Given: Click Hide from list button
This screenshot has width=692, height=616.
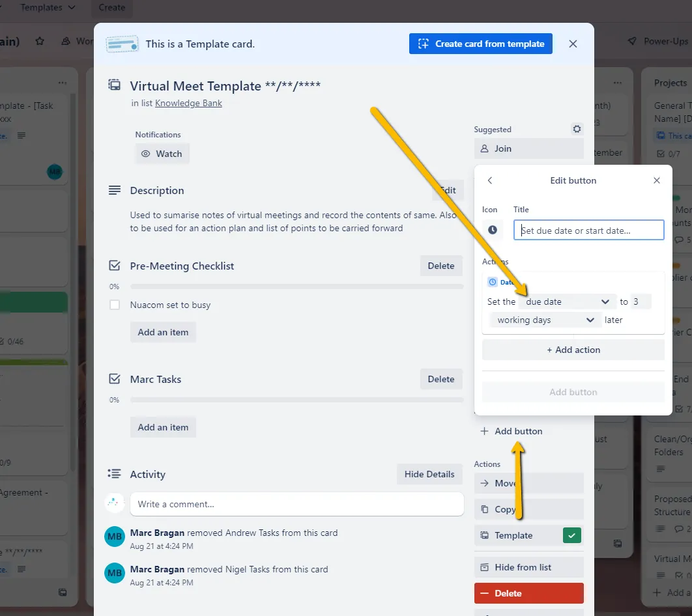Looking at the screenshot, I should [x=528, y=567].
